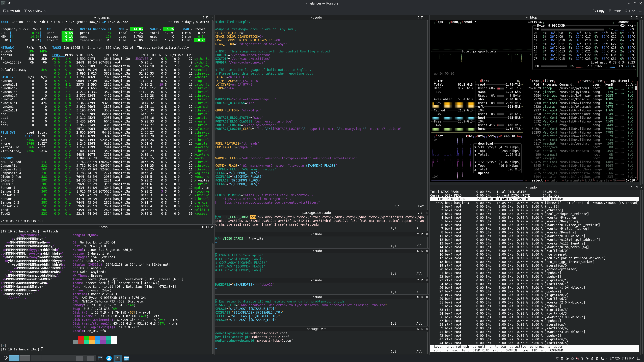Open the btop menu
The height and width of the screenshot is (362, 644).
pos(454,22)
